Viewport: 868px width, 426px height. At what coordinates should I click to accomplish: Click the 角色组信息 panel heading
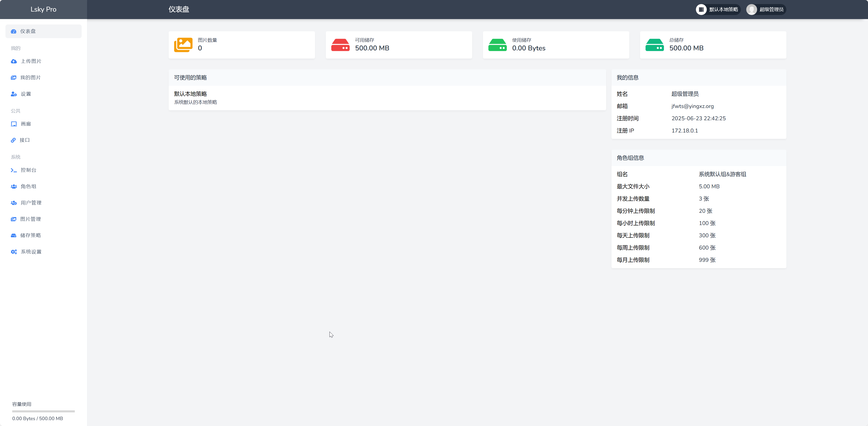click(630, 158)
